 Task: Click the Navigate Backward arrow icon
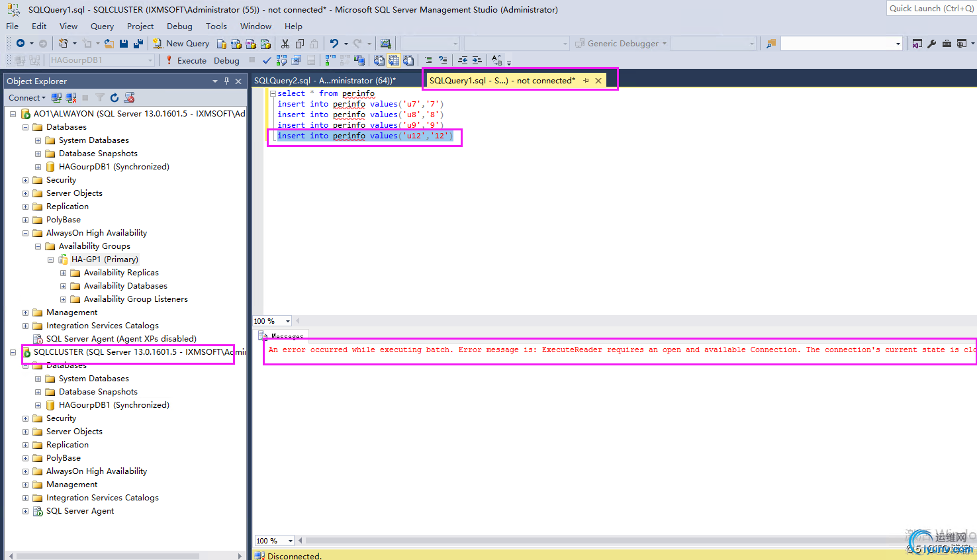pyautogui.click(x=21, y=44)
